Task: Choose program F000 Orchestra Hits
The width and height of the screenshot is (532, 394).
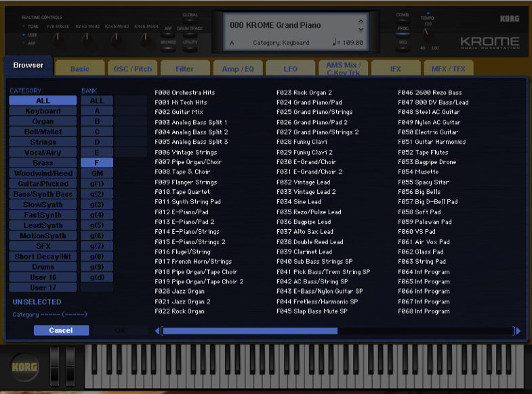Action: pos(184,92)
